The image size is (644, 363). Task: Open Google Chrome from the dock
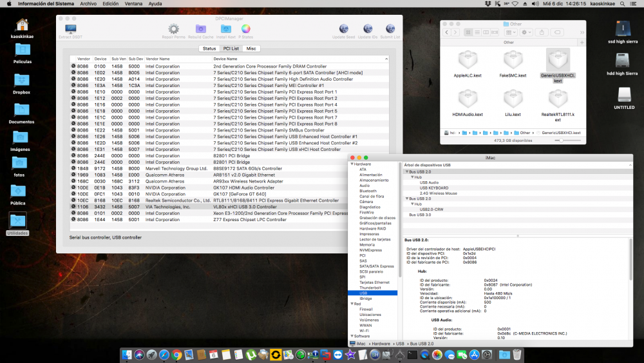(x=176, y=355)
